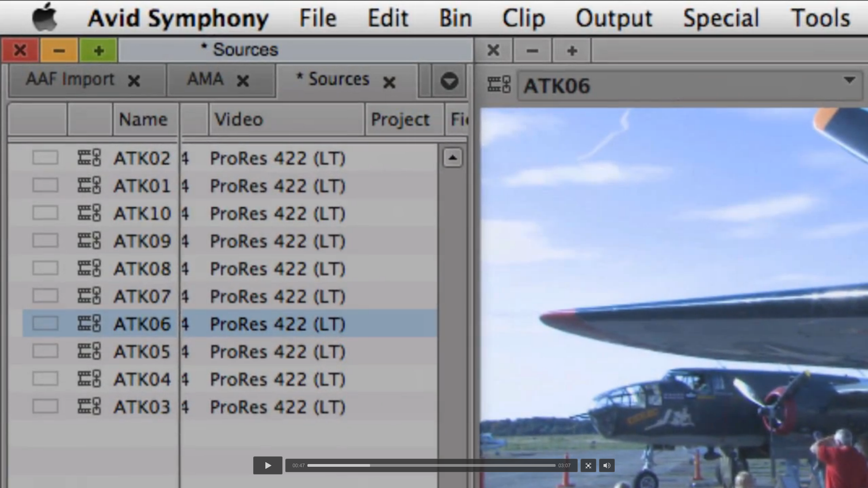
Task: Toggle the color box for ATK01
Action: pos(45,186)
